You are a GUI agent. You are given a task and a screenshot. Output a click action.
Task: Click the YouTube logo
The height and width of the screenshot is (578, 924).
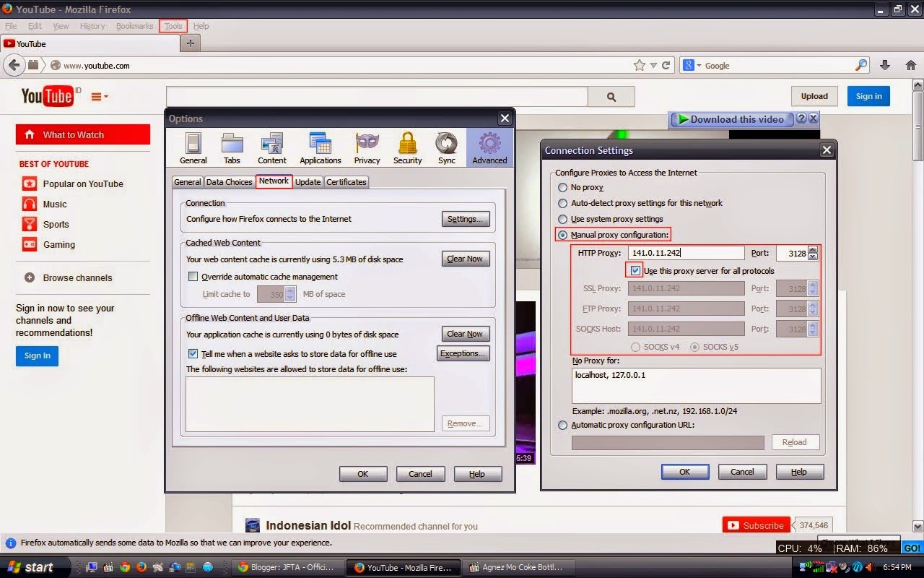48,96
